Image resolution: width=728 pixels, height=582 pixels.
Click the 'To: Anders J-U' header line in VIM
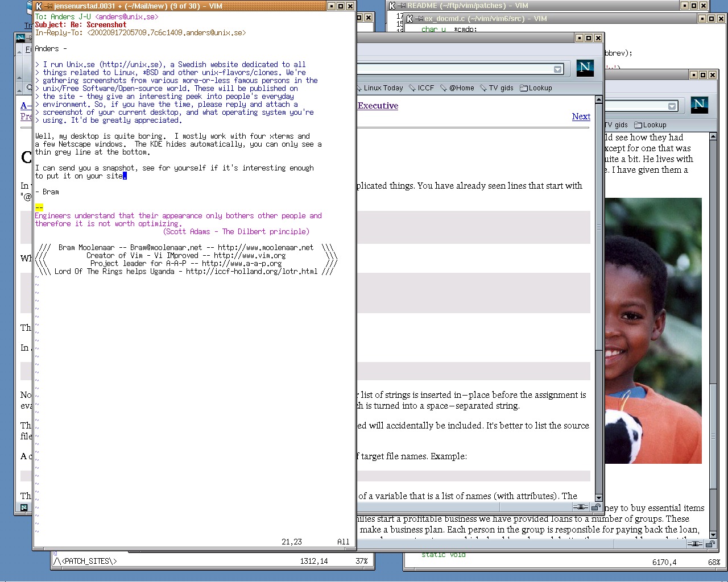[x=96, y=17]
